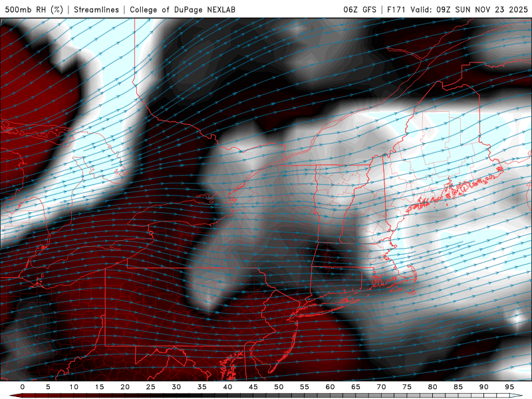532x399 pixels.
Task: Click the "5" value on the color scale
Action: point(48,387)
